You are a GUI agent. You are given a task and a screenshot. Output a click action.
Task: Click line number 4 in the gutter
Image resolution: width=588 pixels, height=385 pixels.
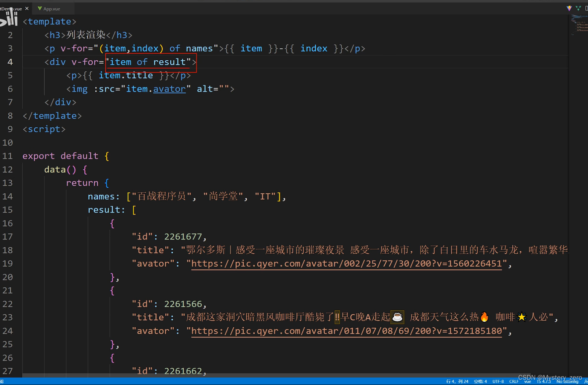(10, 62)
